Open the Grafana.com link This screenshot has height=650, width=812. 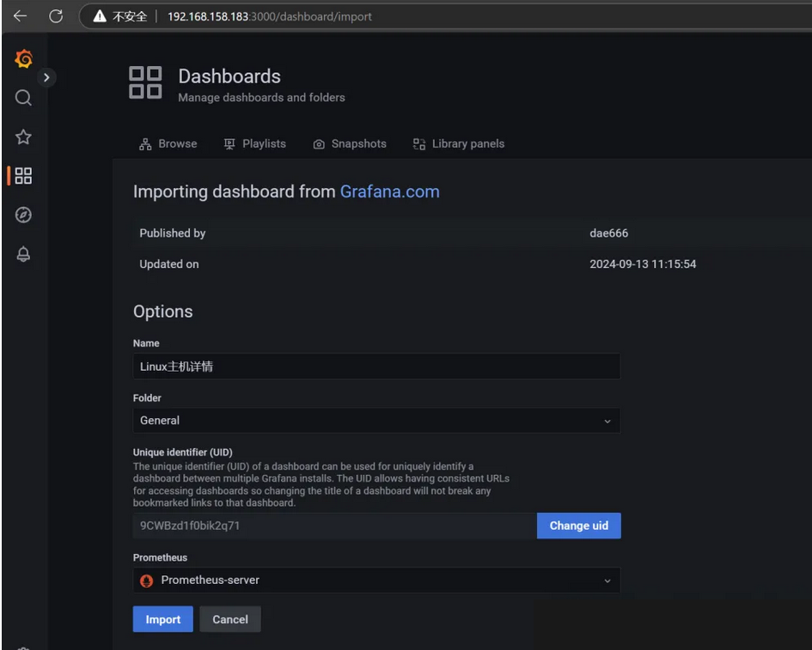click(389, 192)
